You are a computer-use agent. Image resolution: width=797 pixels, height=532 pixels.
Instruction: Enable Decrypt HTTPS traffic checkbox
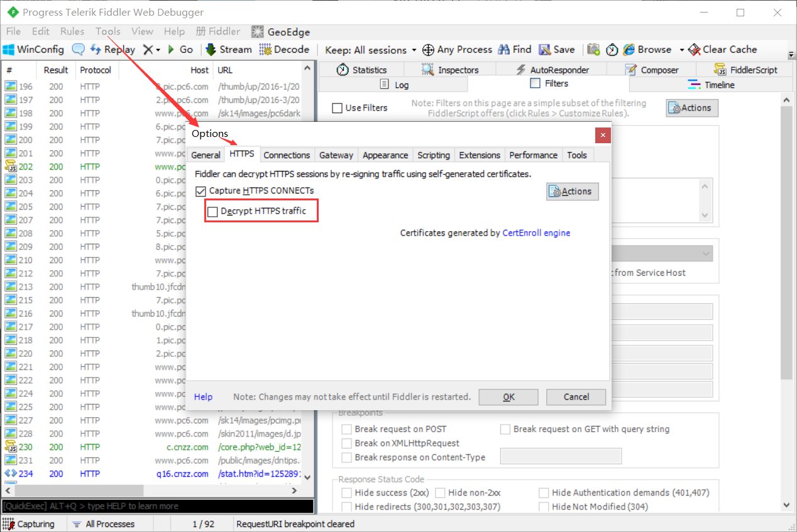(x=212, y=212)
